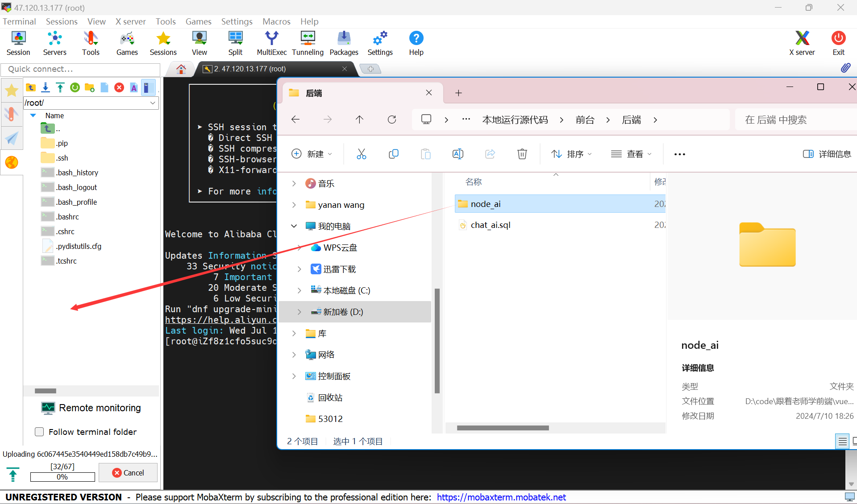Open the mobaxterm.mobatek.net link

(501, 497)
